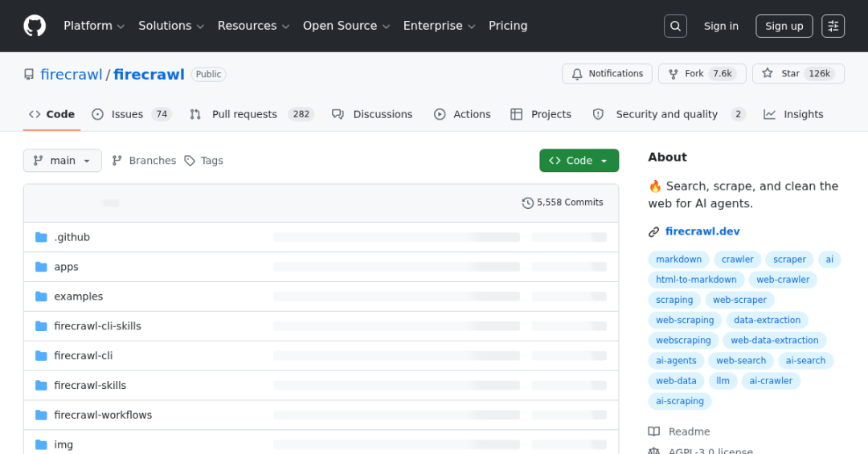This screenshot has width=868, height=454.
Task: Click the Sign up button
Action: click(x=784, y=26)
